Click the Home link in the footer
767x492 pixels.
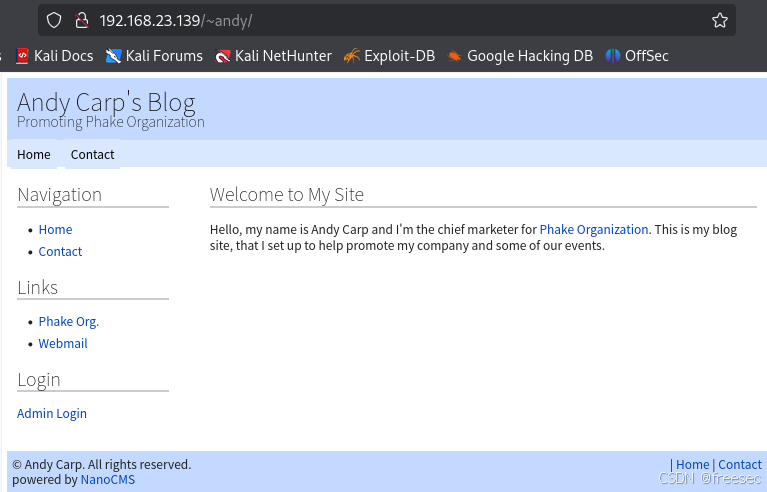point(692,464)
